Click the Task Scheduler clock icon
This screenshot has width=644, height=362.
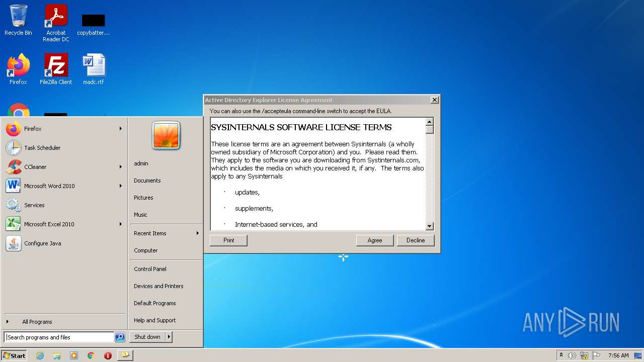[14, 148]
